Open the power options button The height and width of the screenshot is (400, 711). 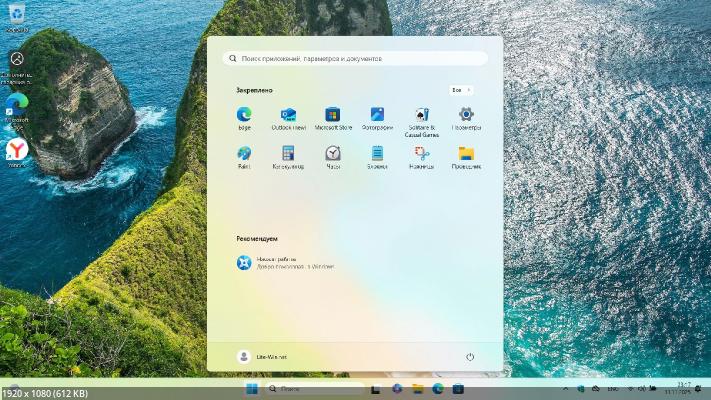(470, 356)
